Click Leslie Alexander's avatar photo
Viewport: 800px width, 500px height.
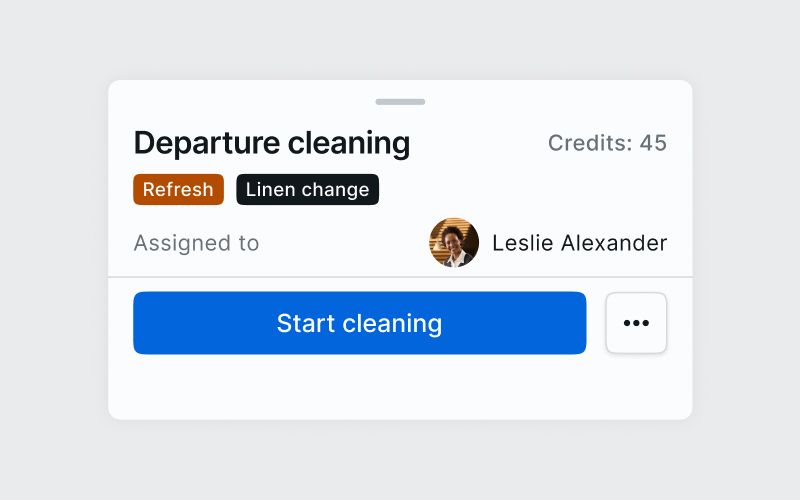454,243
